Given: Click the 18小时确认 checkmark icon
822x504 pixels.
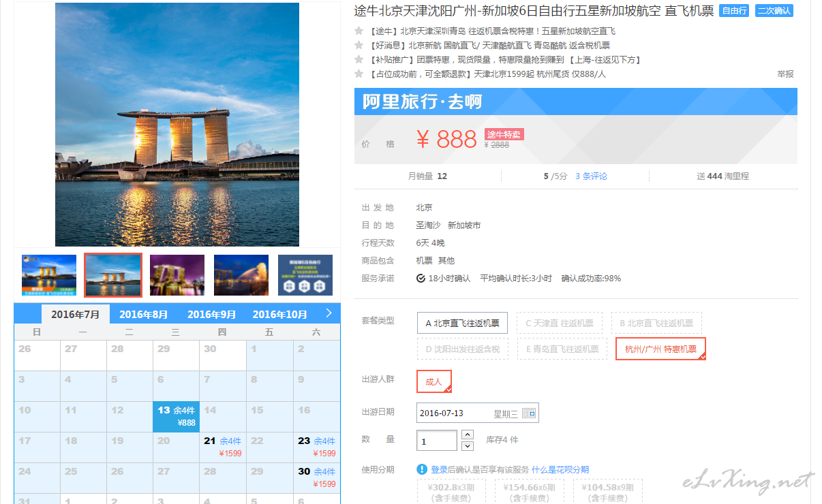Looking at the screenshot, I should tap(421, 279).
